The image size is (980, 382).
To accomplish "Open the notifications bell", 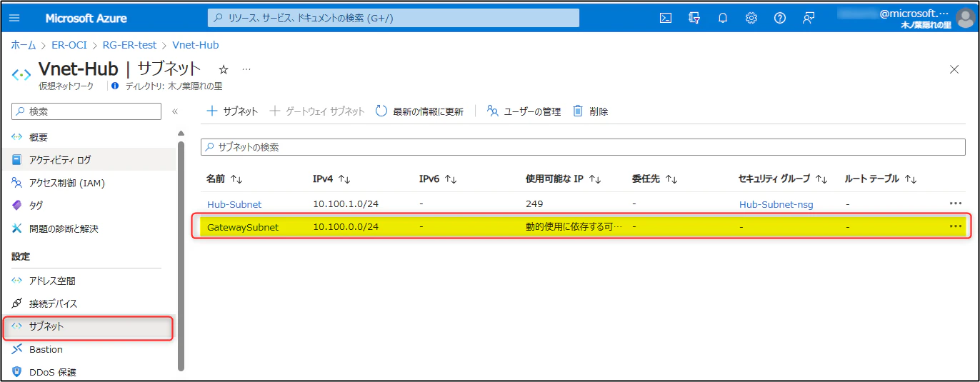I will [722, 18].
